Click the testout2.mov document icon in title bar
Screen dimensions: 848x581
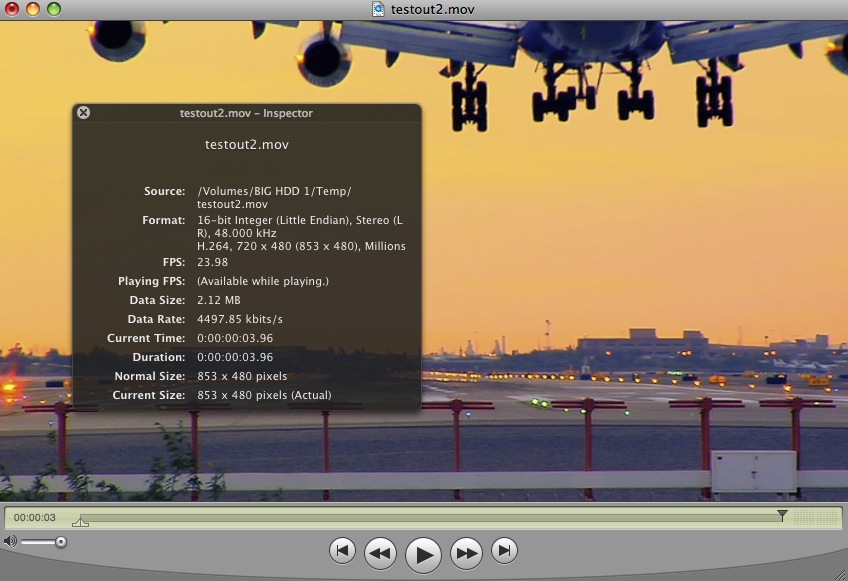(x=379, y=9)
